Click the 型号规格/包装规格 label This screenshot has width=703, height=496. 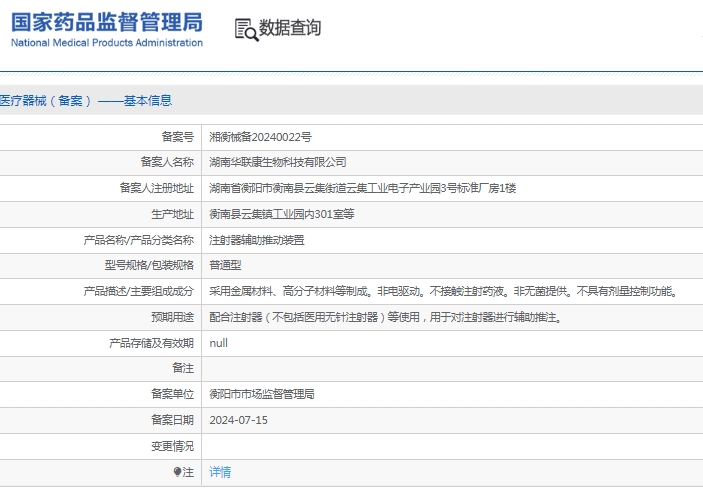[149, 265]
